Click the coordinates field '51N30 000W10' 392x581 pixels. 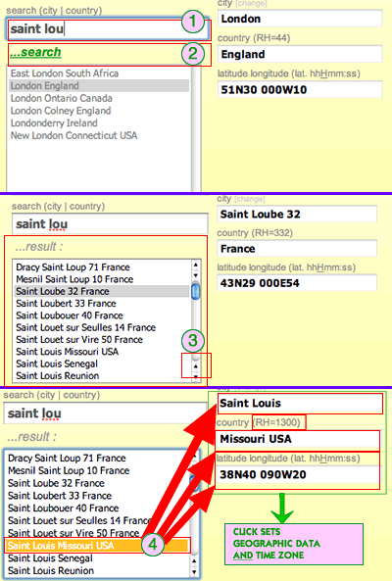coord(300,90)
